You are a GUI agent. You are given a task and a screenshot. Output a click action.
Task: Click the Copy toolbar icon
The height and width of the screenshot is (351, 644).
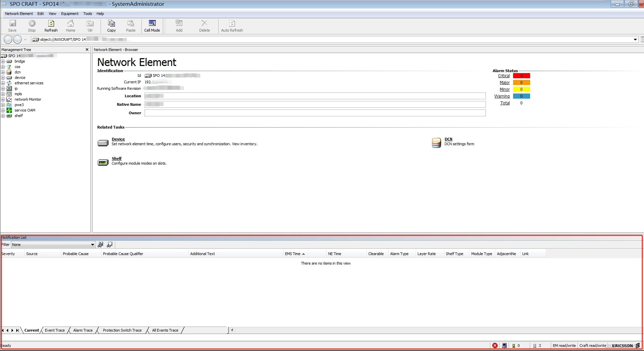click(x=112, y=26)
